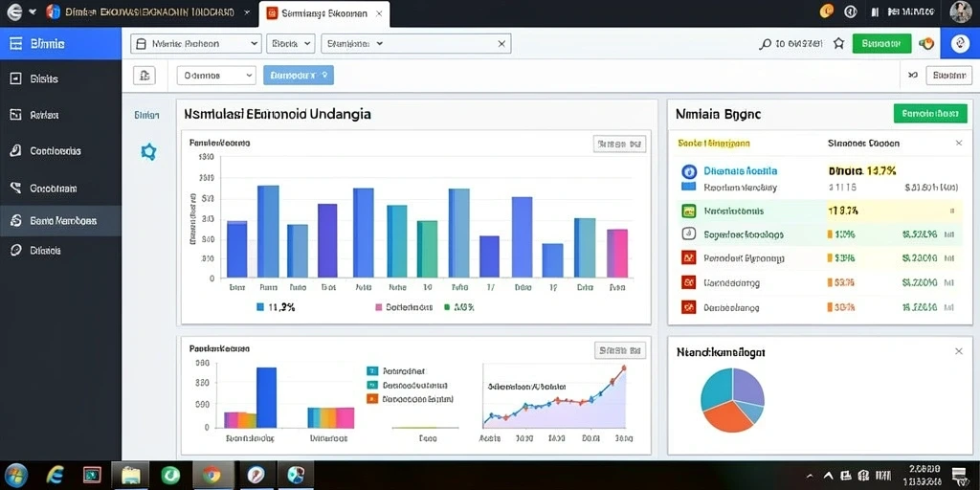The height and width of the screenshot is (490, 980).
Task: Click the star favorite icon in top bar
Action: (x=838, y=43)
